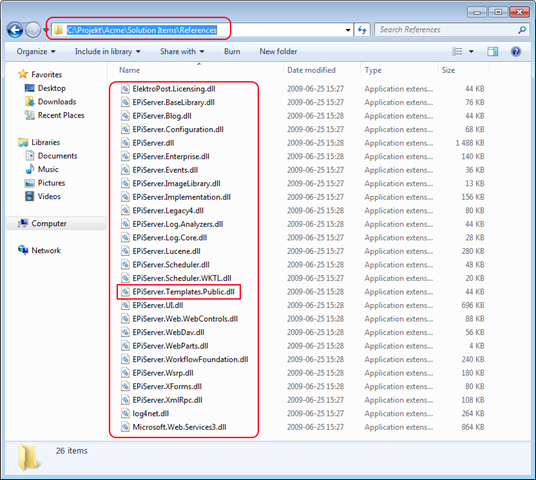Click the New folder button
This screenshot has width=536, height=480.
(x=278, y=52)
